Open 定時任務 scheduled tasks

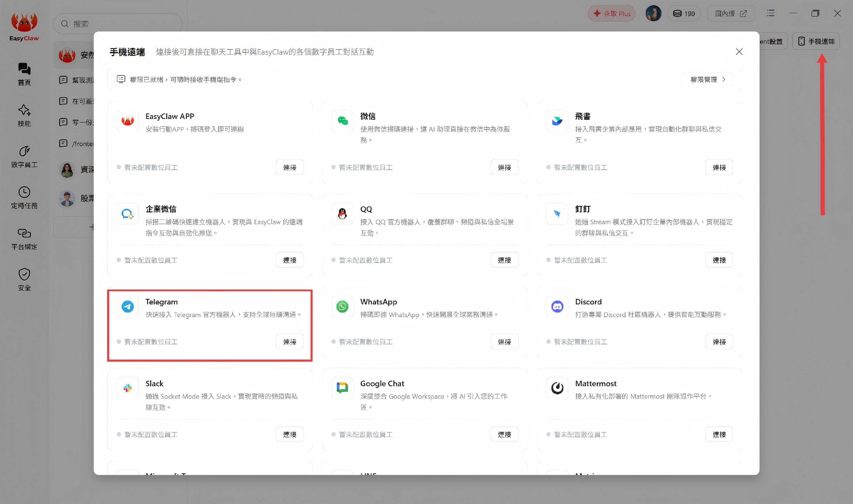pos(24,198)
